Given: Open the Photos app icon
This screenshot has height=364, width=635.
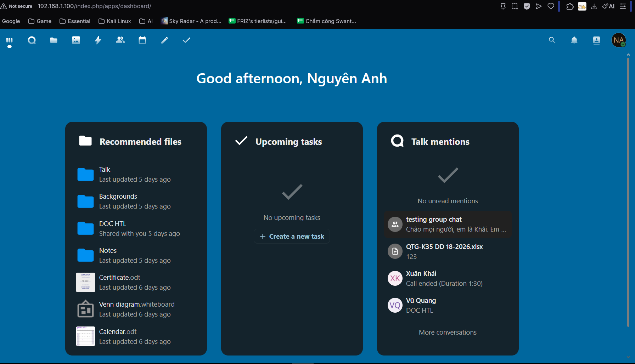Looking at the screenshot, I should (76, 40).
